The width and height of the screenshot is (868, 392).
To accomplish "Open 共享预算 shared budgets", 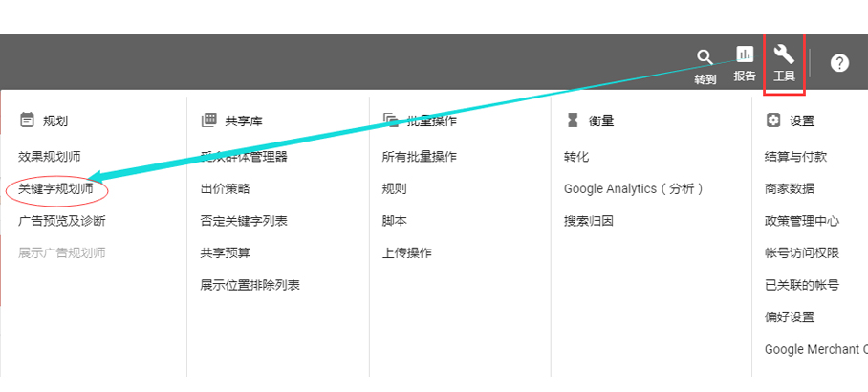I will click(226, 253).
